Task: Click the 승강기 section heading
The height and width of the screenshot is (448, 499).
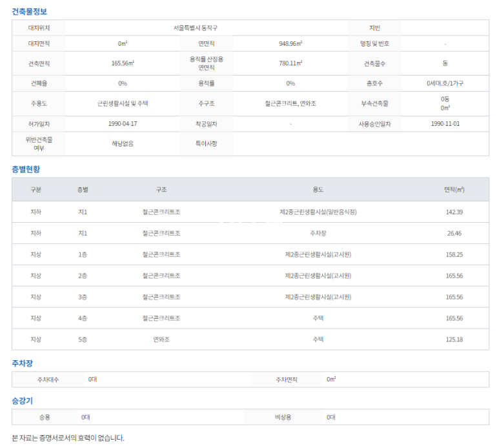Action: [x=22, y=401]
